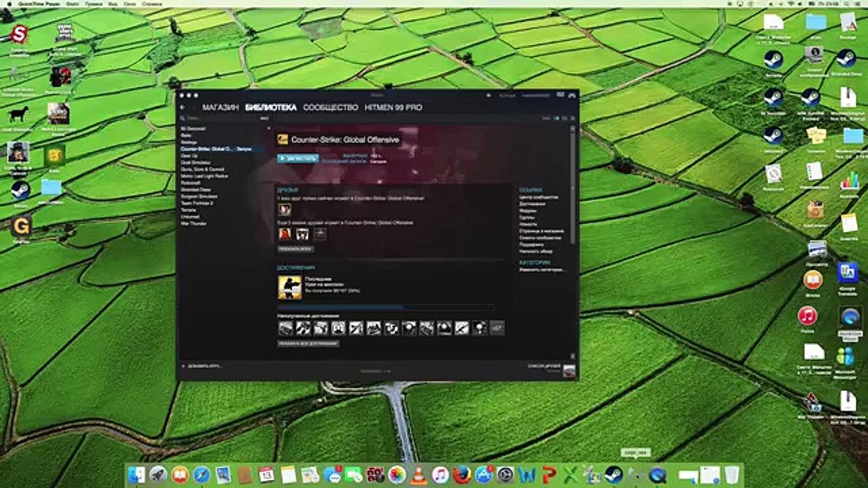Open Steam from the Dock
868x488 pixels.
(x=614, y=474)
